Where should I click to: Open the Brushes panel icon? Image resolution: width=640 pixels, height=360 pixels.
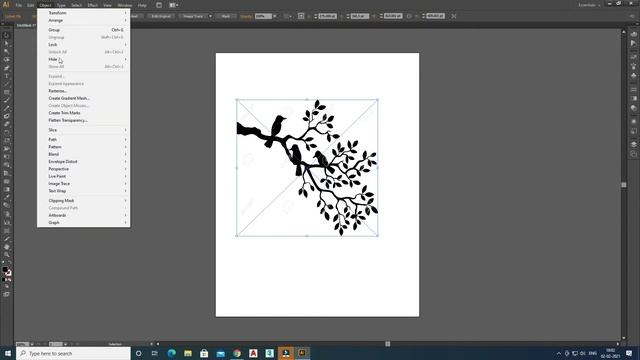(x=633, y=66)
